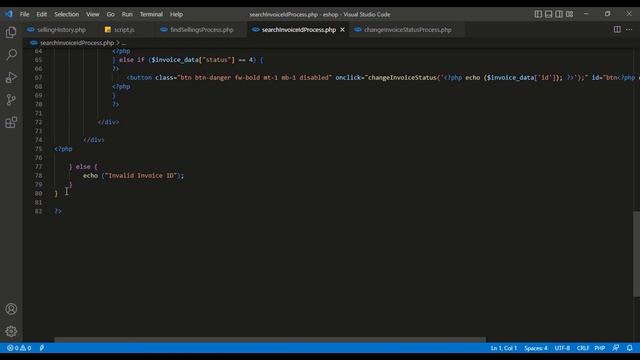Open errors and warnings in status bar
The height and width of the screenshot is (360, 640).
point(19,348)
